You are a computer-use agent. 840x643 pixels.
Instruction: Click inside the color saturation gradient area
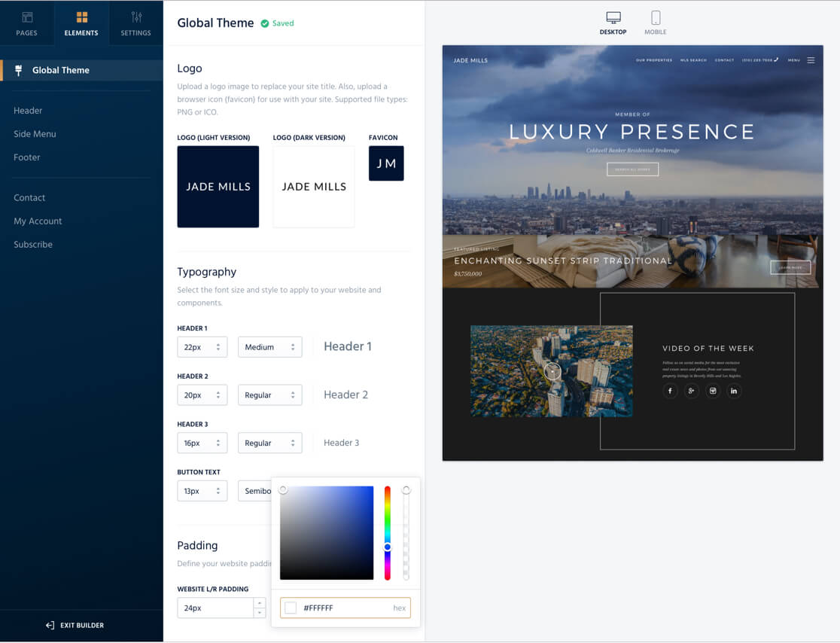(x=327, y=533)
